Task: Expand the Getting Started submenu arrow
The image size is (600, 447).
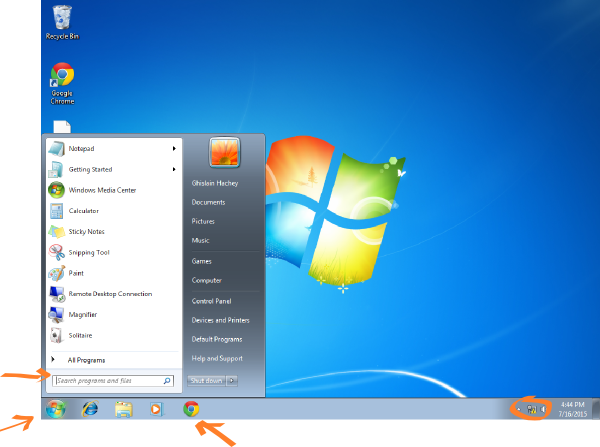Action: click(174, 169)
